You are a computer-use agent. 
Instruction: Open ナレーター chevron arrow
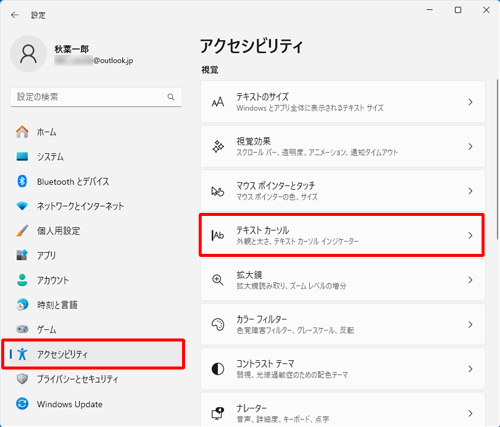(470, 413)
